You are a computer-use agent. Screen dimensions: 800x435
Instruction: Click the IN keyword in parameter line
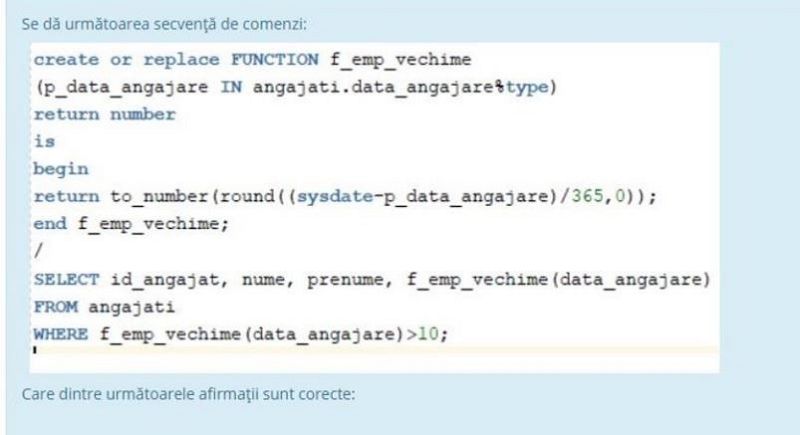pos(231,87)
